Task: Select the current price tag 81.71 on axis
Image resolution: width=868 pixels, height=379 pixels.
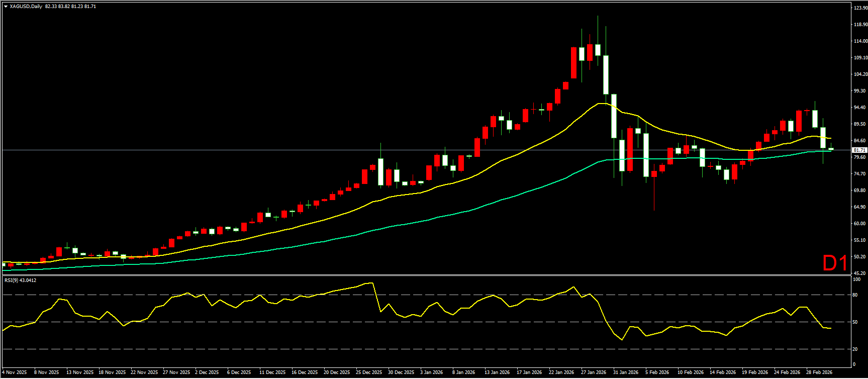Action: [859, 150]
